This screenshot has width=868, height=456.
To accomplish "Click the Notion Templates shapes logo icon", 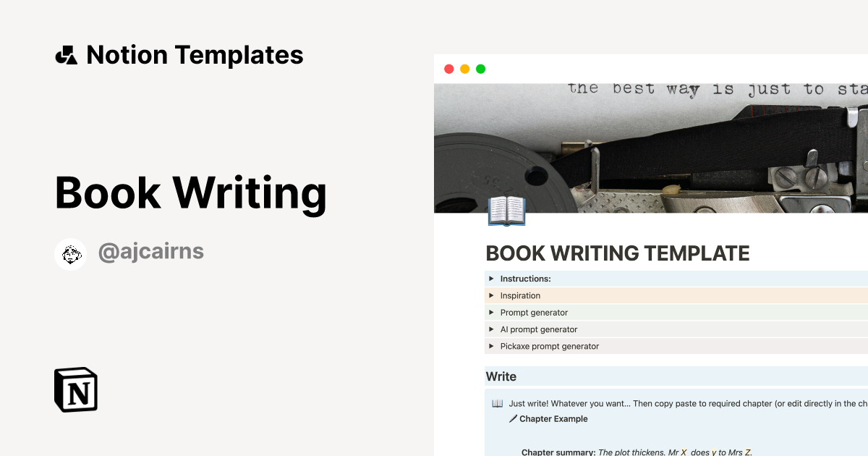I will point(66,55).
